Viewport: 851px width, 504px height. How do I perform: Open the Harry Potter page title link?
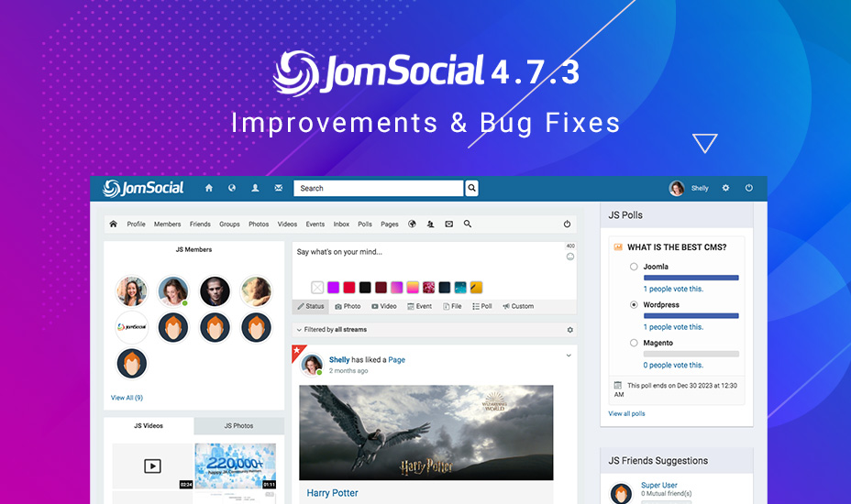click(x=332, y=493)
